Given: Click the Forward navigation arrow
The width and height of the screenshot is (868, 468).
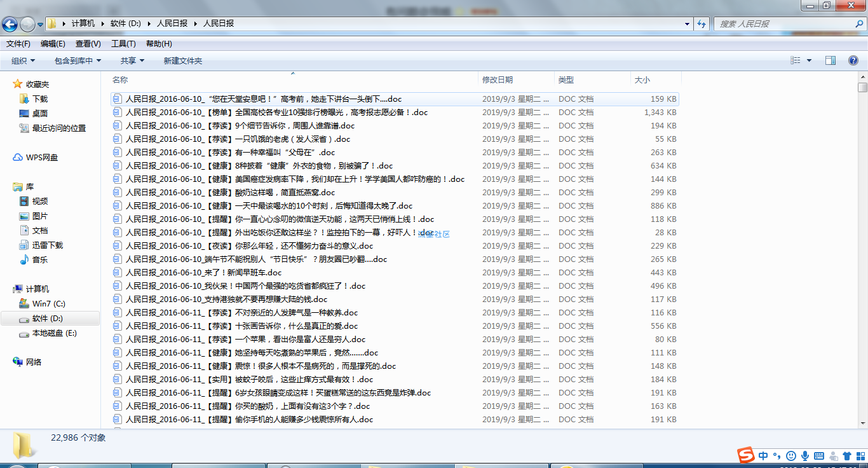Looking at the screenshot, I should [x=27, y=24].
